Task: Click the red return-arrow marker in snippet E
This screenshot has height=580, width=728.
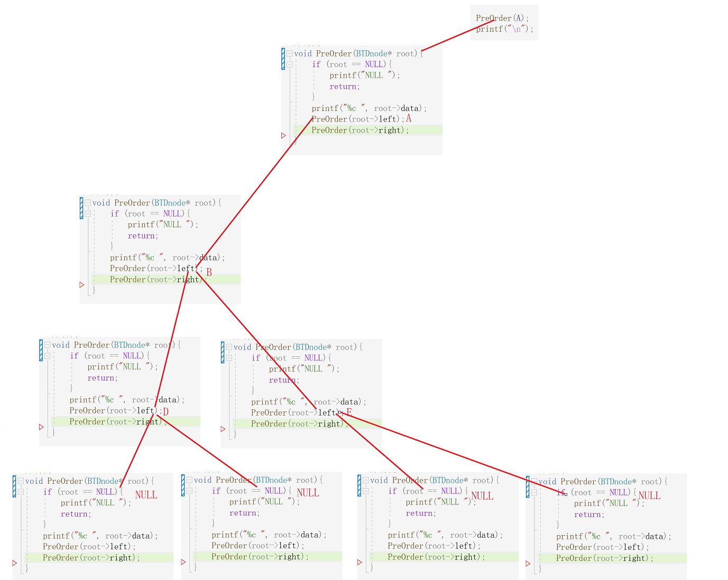Action: pos(223,429)
